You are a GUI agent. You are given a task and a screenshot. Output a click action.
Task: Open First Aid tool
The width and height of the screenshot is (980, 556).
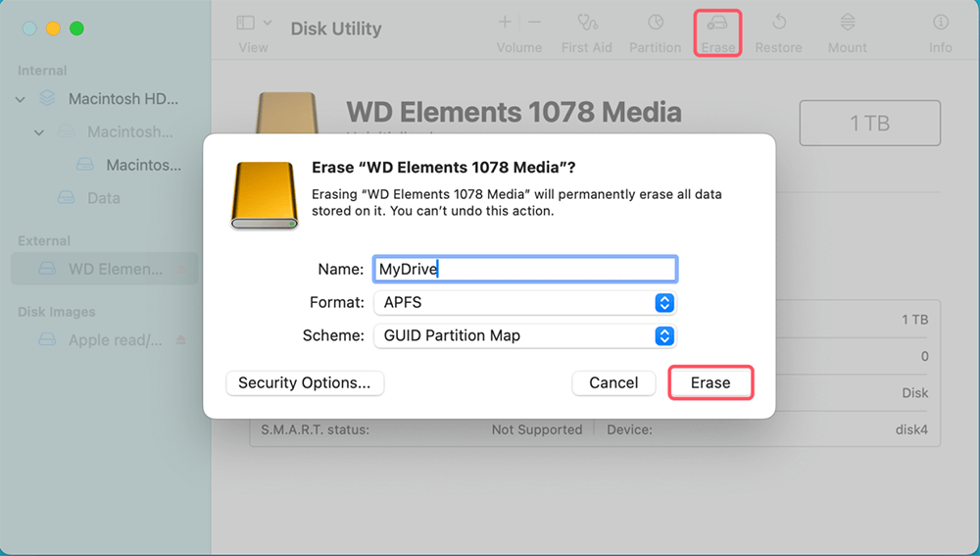click(588, 24)
